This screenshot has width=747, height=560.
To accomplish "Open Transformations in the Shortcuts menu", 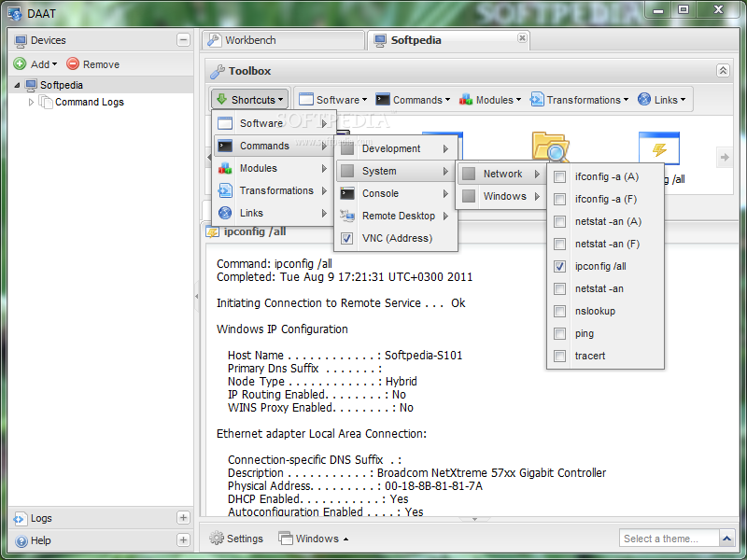I will tap(273, 190).
